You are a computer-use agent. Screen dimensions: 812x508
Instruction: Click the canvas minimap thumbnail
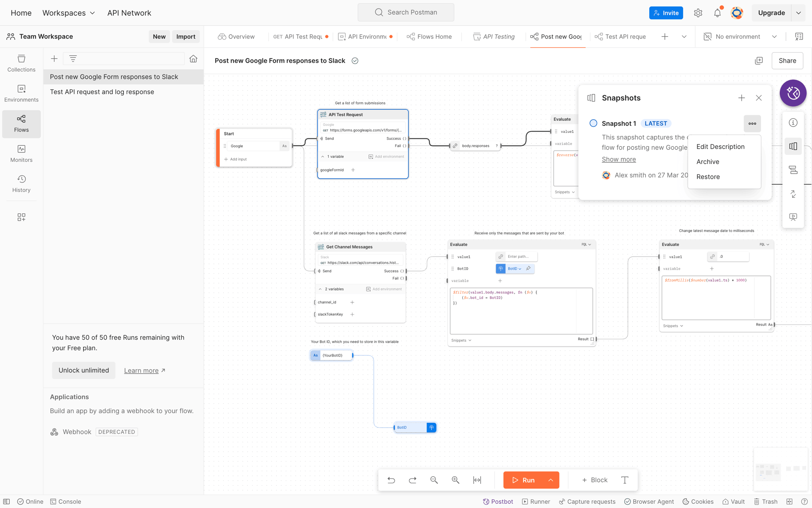point(780,469)
